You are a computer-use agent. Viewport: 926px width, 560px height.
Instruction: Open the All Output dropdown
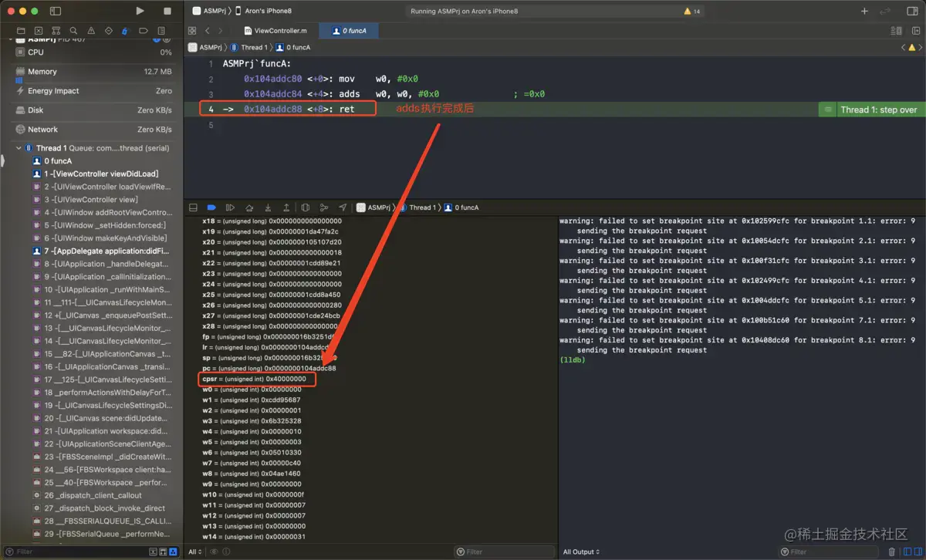coord(581,552)
